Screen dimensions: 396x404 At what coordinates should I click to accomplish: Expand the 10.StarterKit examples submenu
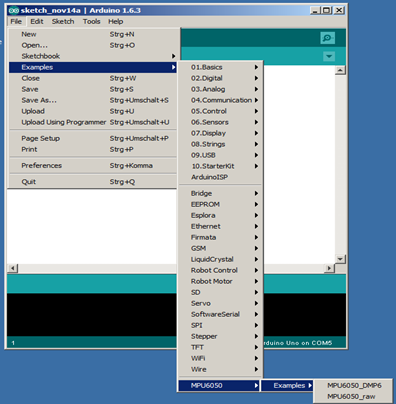click(x=220, y=166)
